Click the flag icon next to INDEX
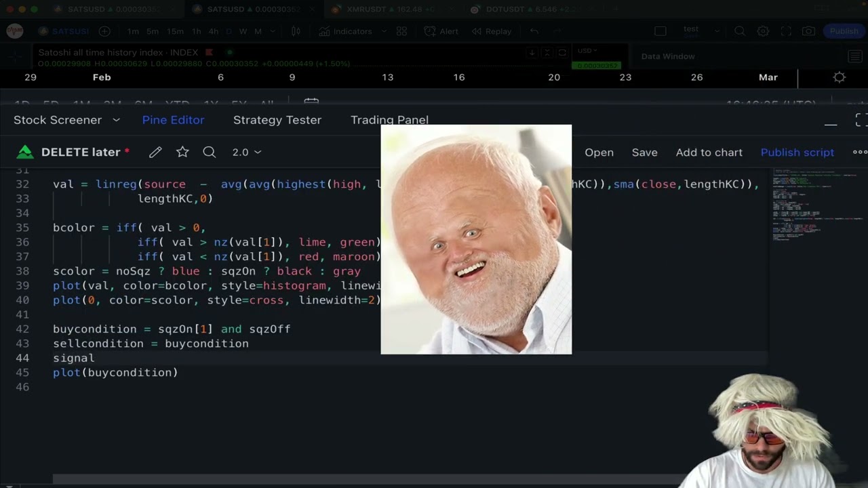The height and width of the screenshot is (488, 868). [x=210, y=52]
